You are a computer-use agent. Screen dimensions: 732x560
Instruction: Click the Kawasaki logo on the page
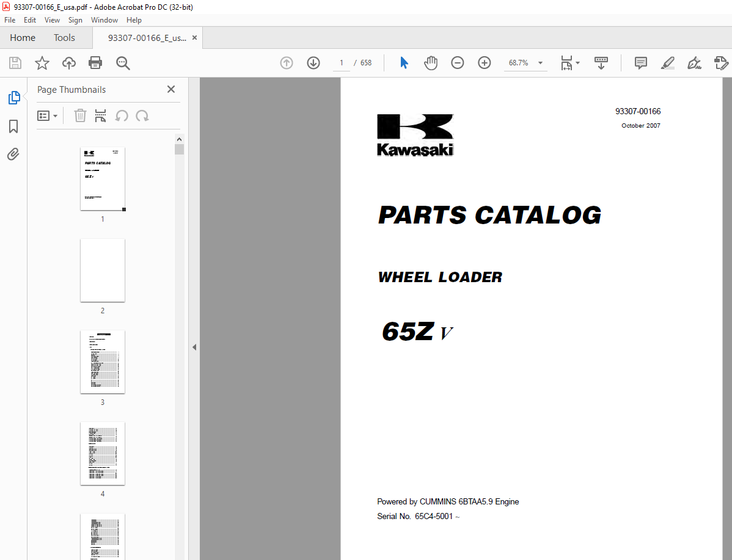click(415, 135)
